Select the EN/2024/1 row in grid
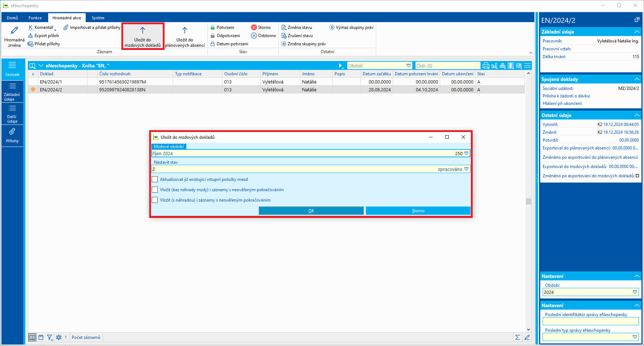644x346 pixels. pyautogui.click(x=276, y=82)
